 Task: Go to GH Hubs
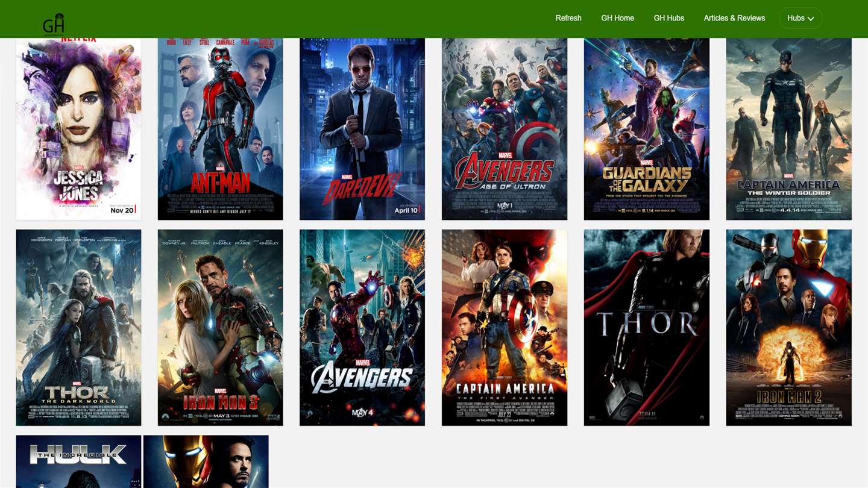point(668,18)
